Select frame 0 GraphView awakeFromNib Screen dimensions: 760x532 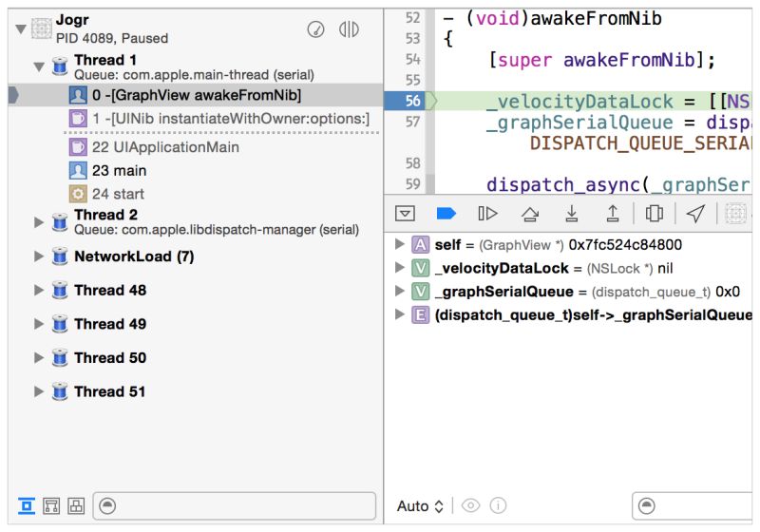[197, 95]
